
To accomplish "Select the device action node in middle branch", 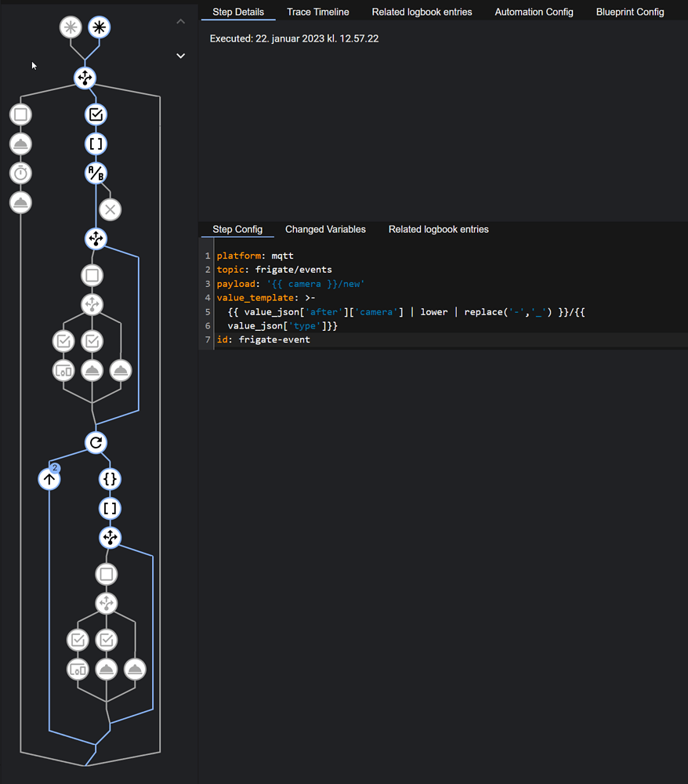I will point(63,371).
